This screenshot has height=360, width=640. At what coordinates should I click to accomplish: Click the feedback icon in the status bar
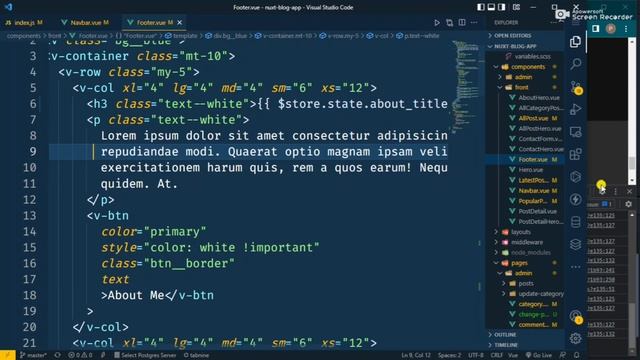[563, 356]
